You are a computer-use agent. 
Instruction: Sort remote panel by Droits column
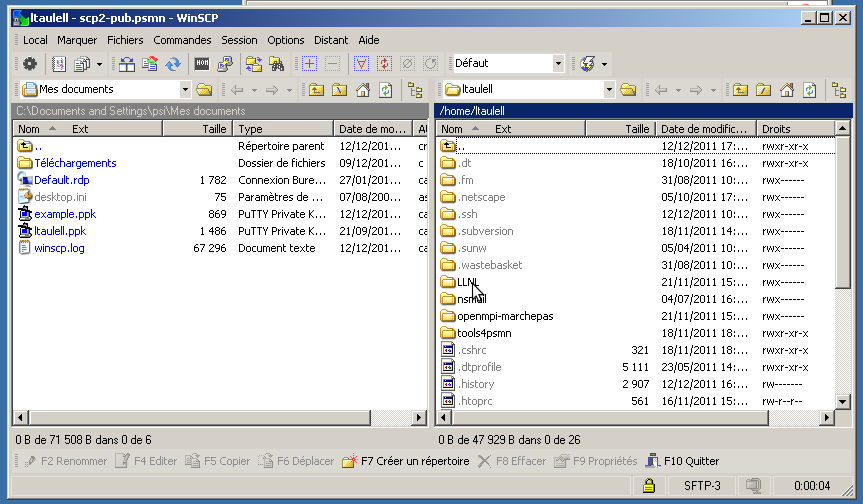(x=795, y=129)
